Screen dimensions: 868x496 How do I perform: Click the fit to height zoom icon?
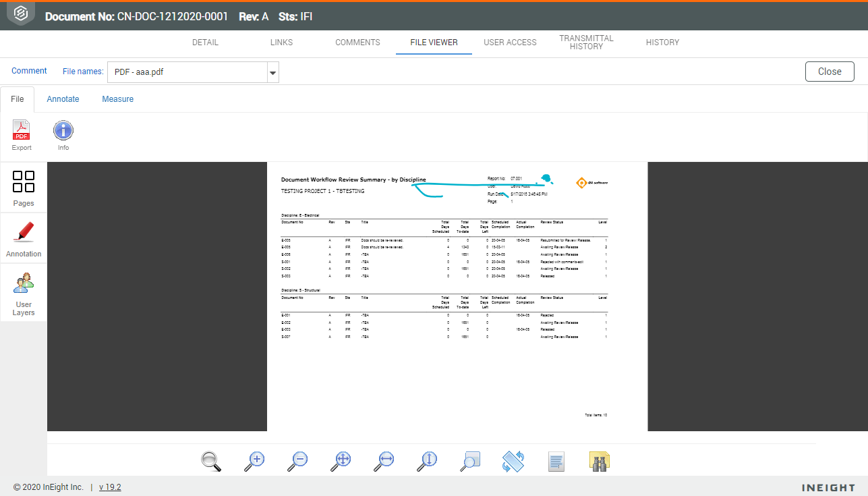point(428,460)
